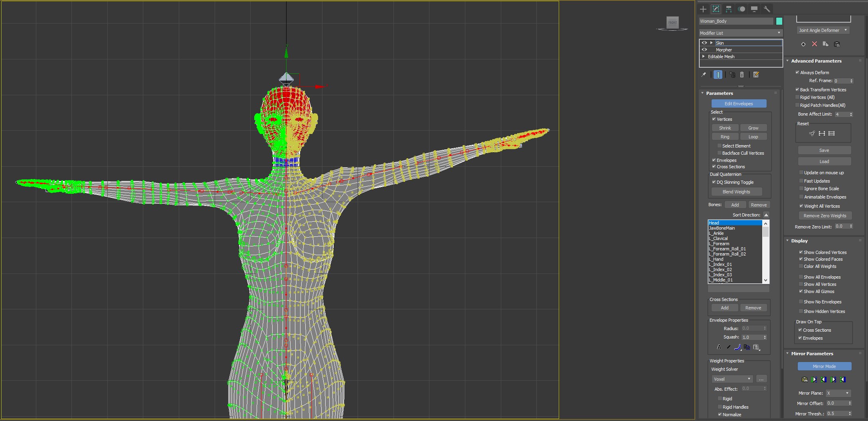Paste Green to Blue Bones icon
The height and width of the screenshot is (421, 868).
point(814,380)
